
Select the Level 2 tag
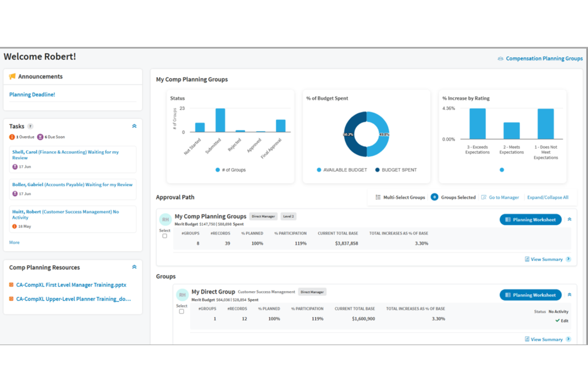(288, 216)
